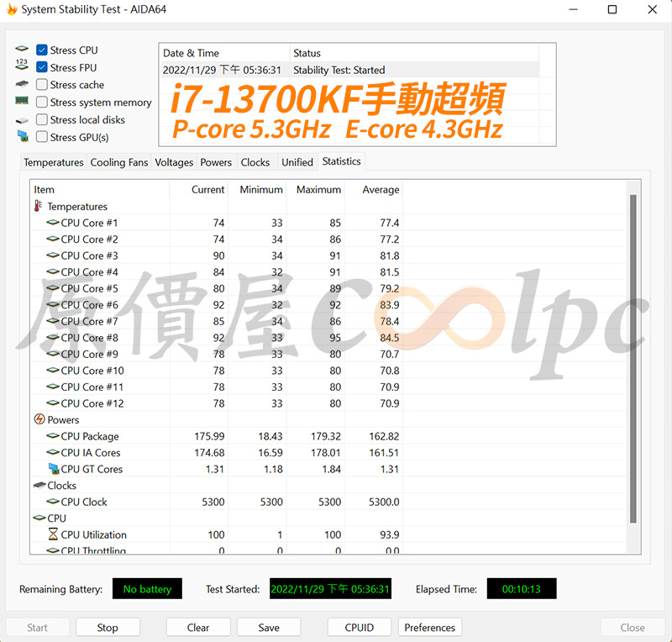Click the Stress system memory RAM icon

22,101
